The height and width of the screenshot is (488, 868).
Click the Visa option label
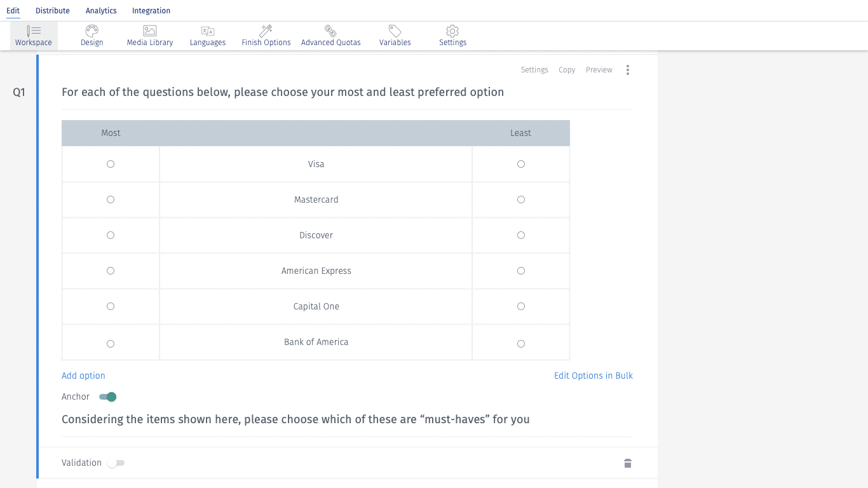(316, 164)
